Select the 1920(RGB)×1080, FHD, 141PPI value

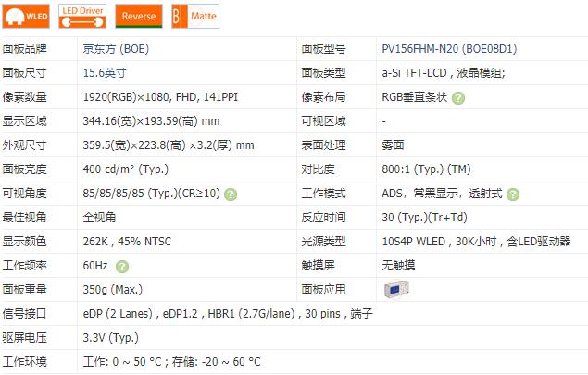coord(160,97)
